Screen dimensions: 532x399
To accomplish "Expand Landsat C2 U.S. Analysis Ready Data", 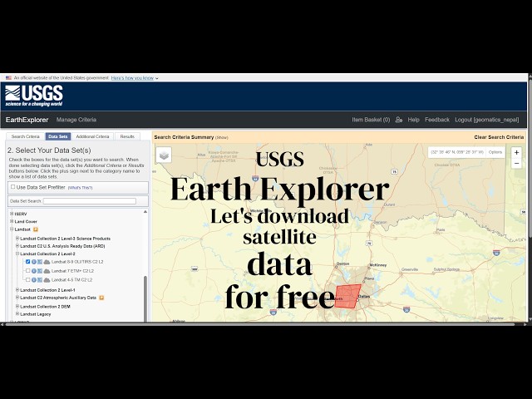I will click(x=17, y=246).
